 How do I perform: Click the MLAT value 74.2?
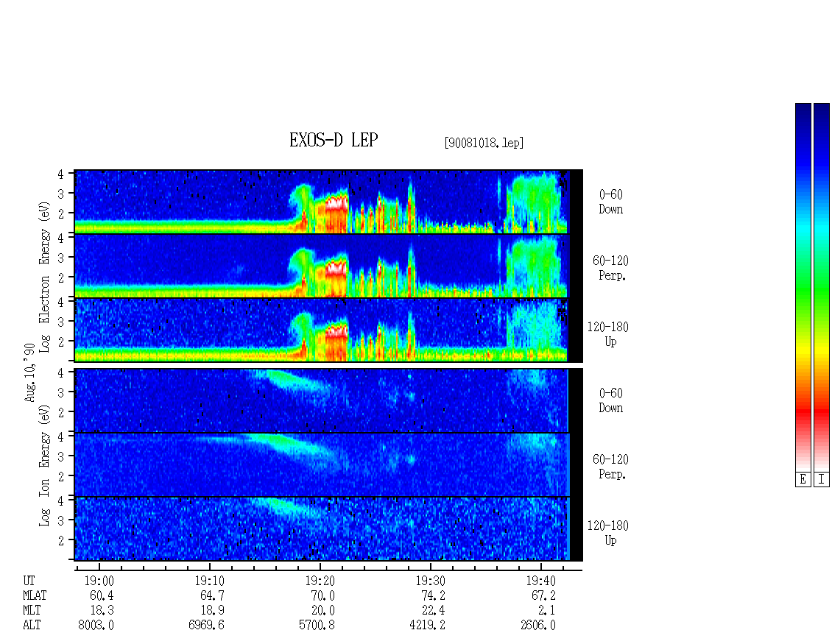(433, 595)
